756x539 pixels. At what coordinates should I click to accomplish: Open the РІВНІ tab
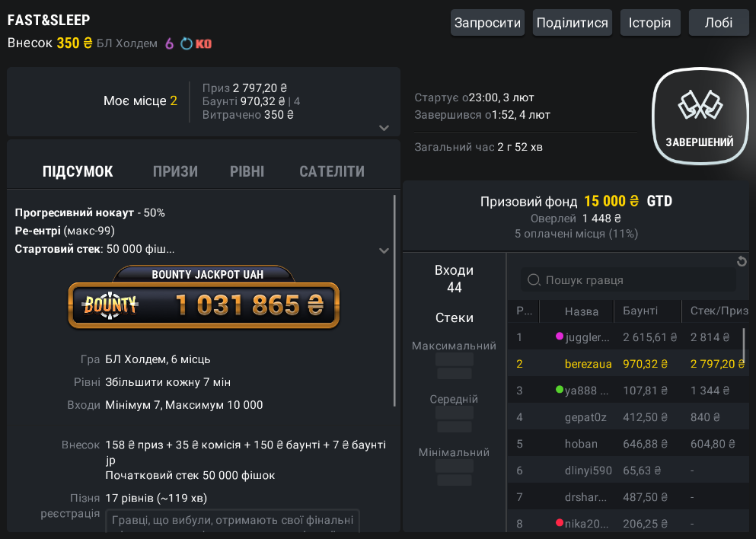(x=247, y=171)
